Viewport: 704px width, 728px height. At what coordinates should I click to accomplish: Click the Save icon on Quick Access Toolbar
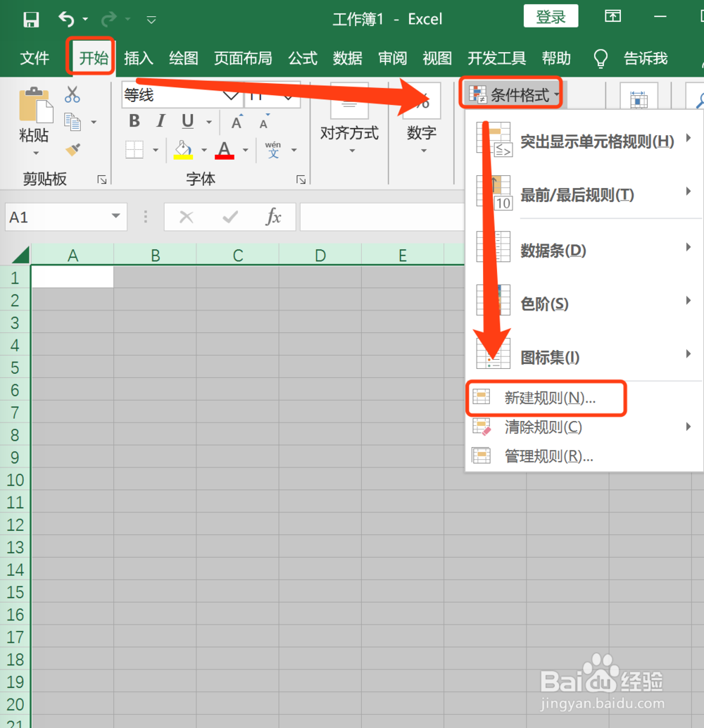click(x=32, y=19)
